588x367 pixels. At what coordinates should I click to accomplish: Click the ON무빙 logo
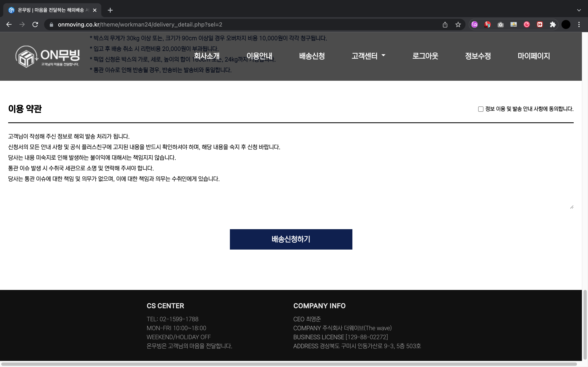point(47,56)
